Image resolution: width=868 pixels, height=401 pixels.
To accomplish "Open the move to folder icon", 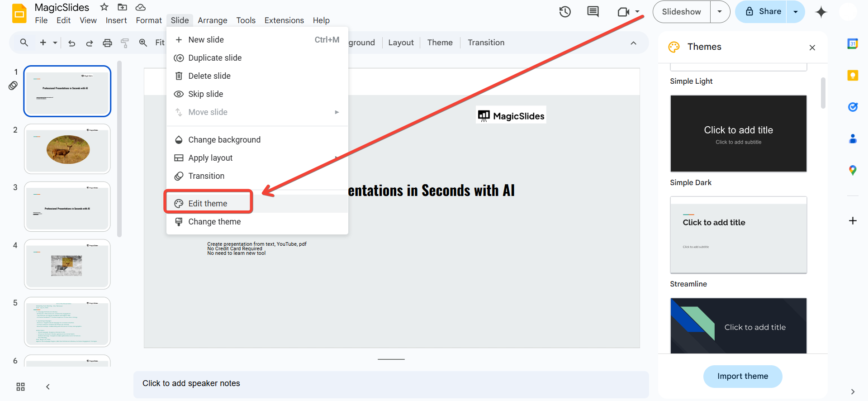I will (x=122, y=7).
